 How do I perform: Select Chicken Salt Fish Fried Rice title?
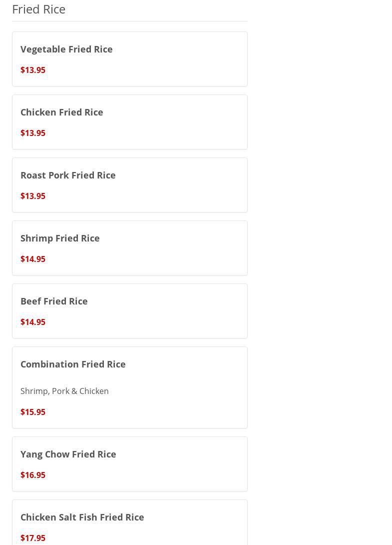pos(82,517)
